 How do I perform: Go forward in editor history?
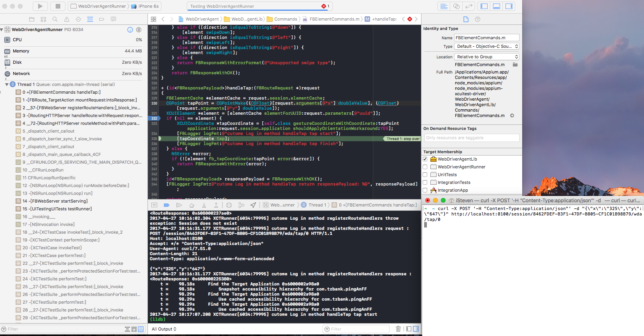pyautogui.click(x=172, y=19)
